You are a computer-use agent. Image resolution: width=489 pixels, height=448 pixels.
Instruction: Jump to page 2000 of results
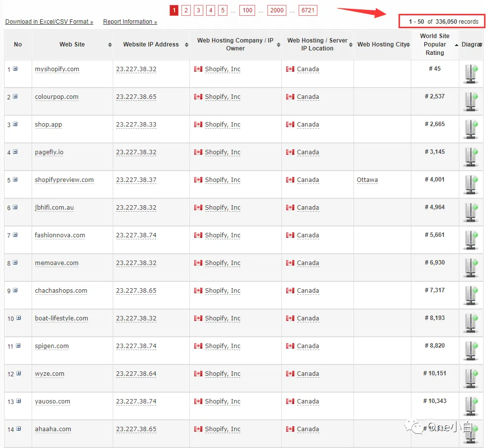[x=277, y=10]
